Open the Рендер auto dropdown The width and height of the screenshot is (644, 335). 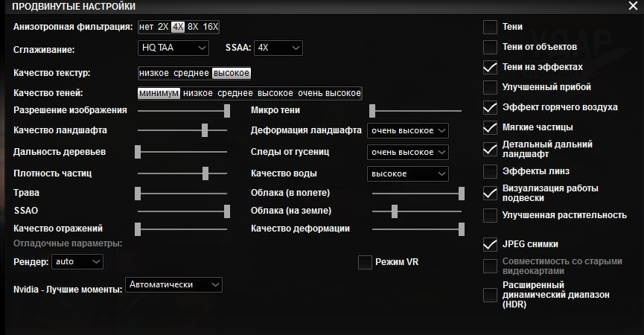77,261
